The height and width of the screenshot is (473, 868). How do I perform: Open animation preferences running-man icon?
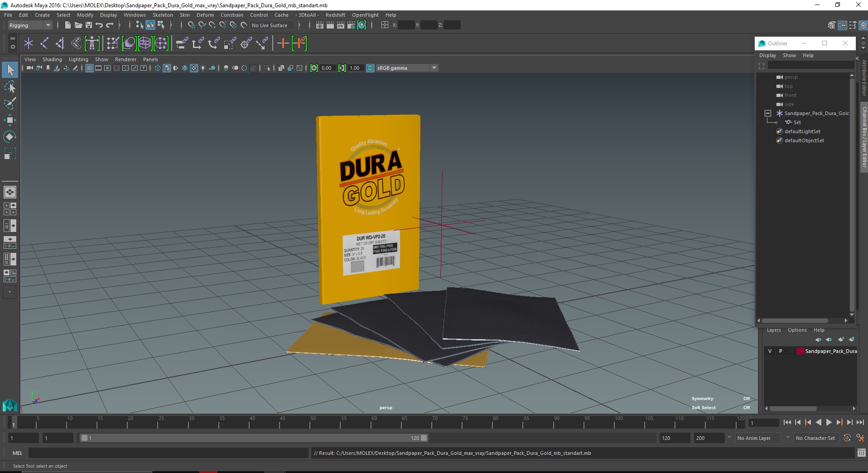pyautogui.click(x=860, y=438)
